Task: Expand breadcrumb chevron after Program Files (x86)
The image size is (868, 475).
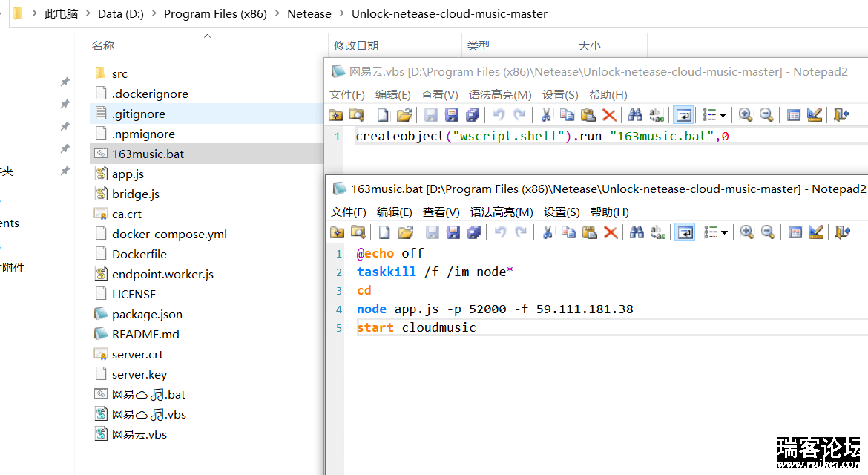Action: point(277,14)
